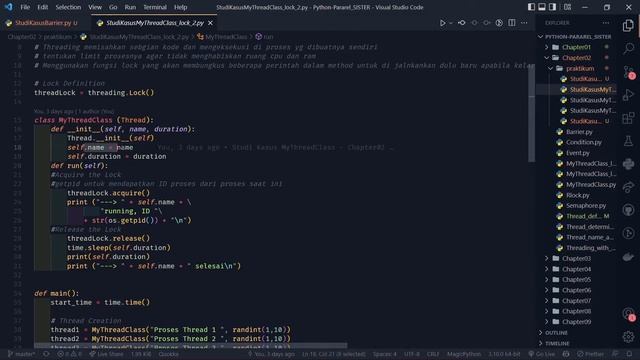The height and width of the screenshot is (360, 640).
Task: Click Go Live in the status bar
Action: coord(542,354)
